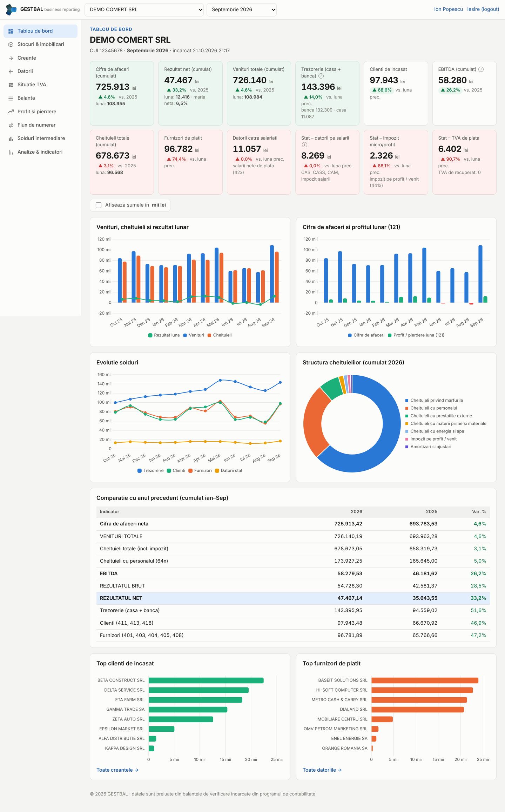Viewport: 505px width, 812px height.
Task: Follow the Toate datoriile link
Action: pyautogui.click(x=322, y=770)
